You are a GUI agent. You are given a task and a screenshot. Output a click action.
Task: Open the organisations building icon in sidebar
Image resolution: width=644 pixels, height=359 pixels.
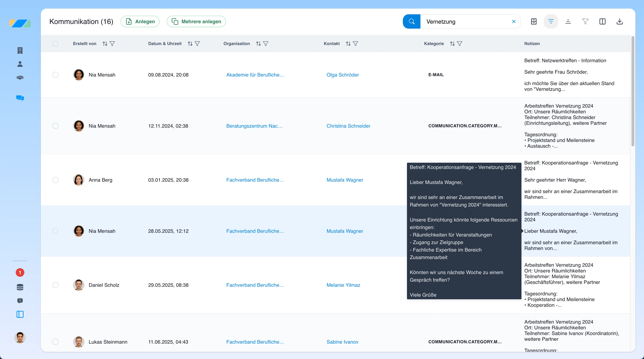[x=20, y=50]
